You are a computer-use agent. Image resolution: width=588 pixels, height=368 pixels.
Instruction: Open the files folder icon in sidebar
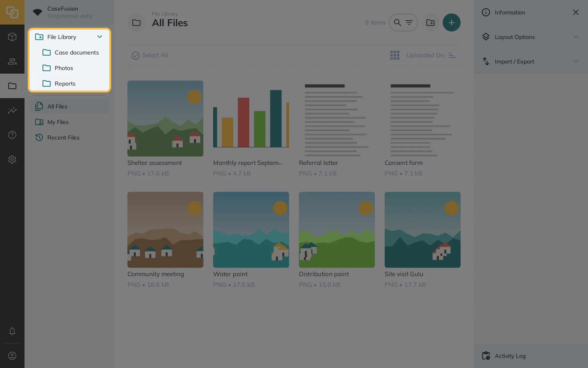(x=12, y=86)
